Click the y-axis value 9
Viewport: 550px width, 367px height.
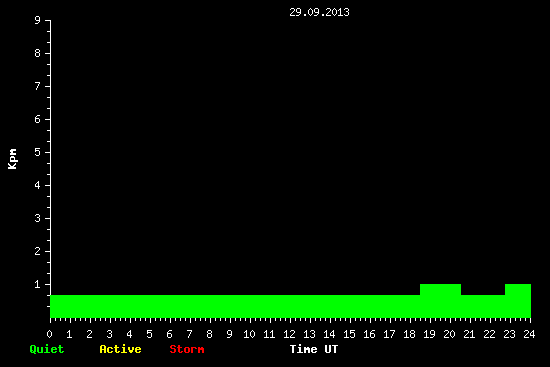(38, 20)
